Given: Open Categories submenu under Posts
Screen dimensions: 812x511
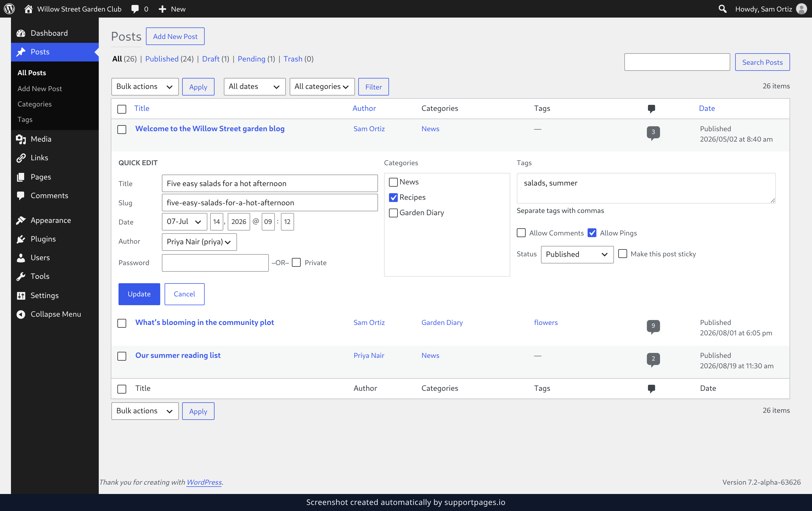Looking at the screenshot, I should pos(34,104).
